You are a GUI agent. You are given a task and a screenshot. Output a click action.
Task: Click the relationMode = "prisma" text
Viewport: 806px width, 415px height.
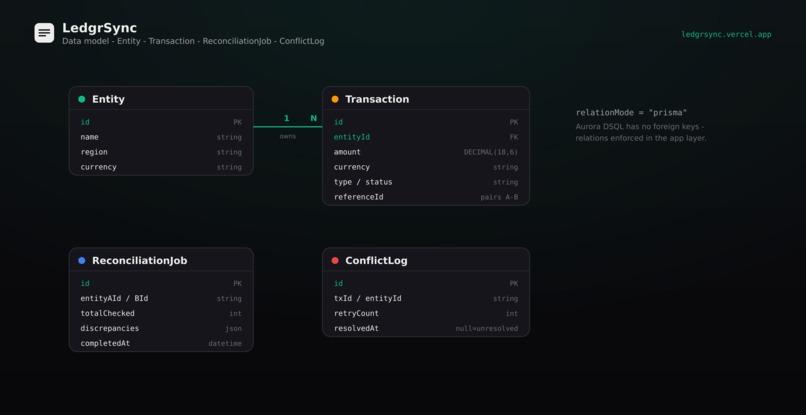[x=631, y=113]
